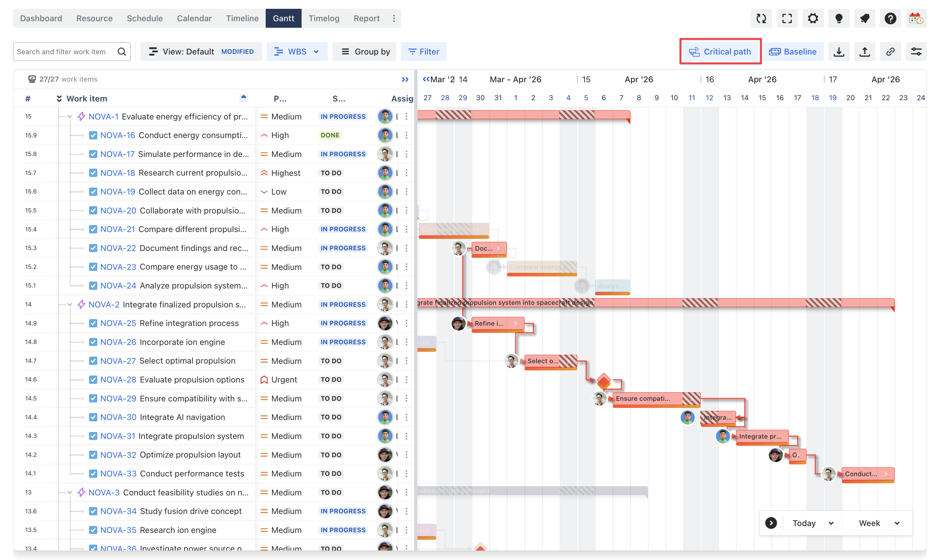Open chart display settings via the sliders icon
Viewport: 940px width, 560px height.
click(917, 52)
